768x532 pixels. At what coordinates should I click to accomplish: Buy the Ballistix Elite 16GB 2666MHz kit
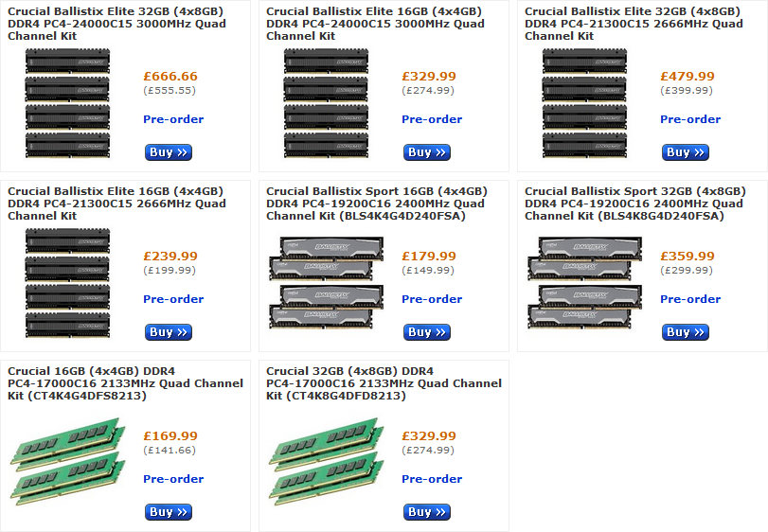click(x=169, y=332)
